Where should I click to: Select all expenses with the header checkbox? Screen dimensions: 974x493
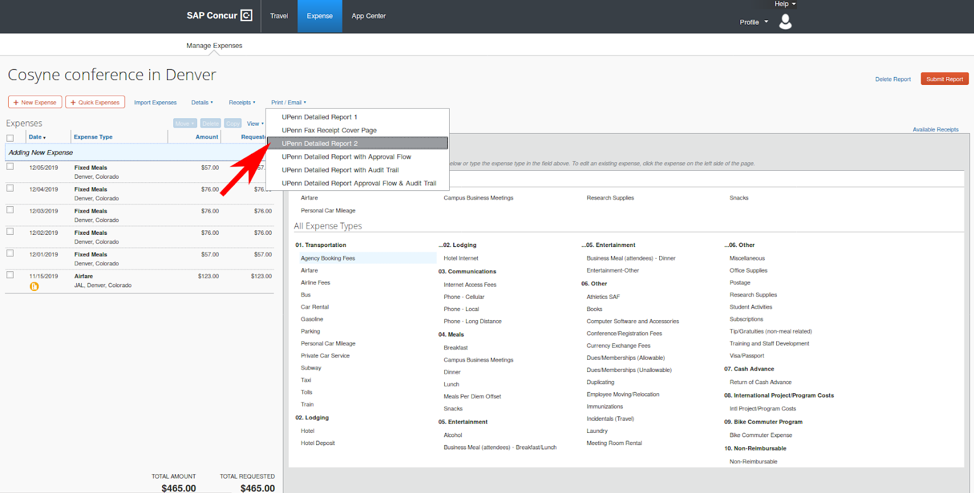[x=10, y=137]
